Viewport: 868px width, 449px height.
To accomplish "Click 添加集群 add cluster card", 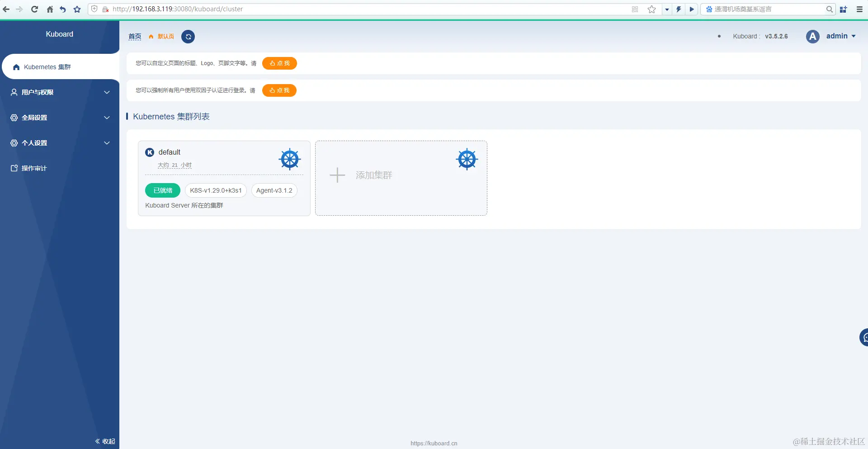I will (x=401, y=178).
